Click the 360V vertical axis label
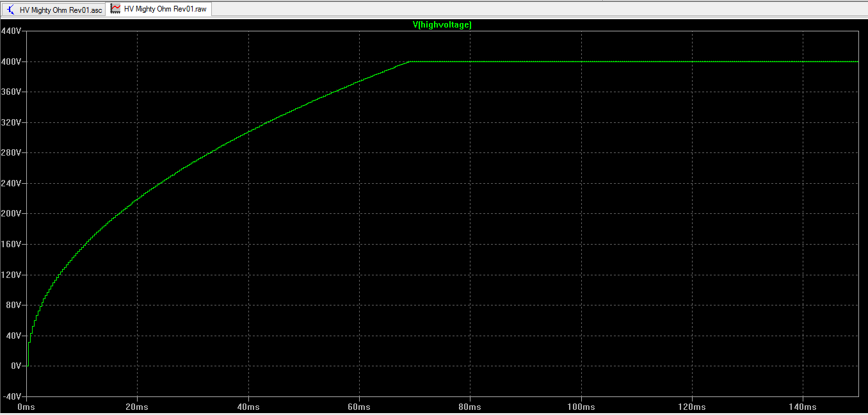The width and height of the screenshot is (868, 415). point(12,92)
